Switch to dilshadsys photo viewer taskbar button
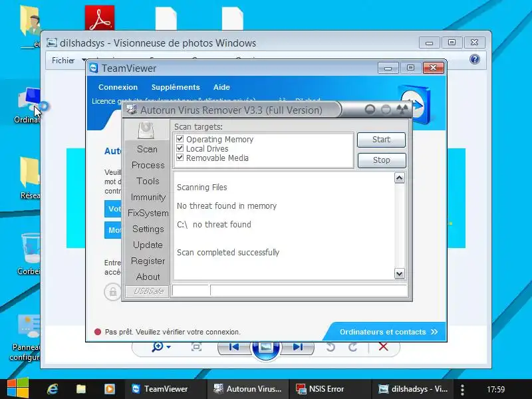The image size is (532, 399). point(413,389)
